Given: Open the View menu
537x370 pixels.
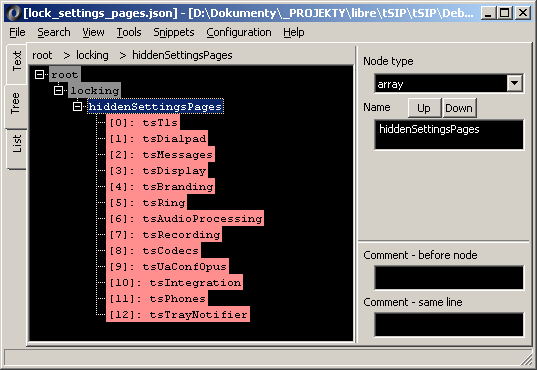Looking at the screenshot, I should 93,32.
